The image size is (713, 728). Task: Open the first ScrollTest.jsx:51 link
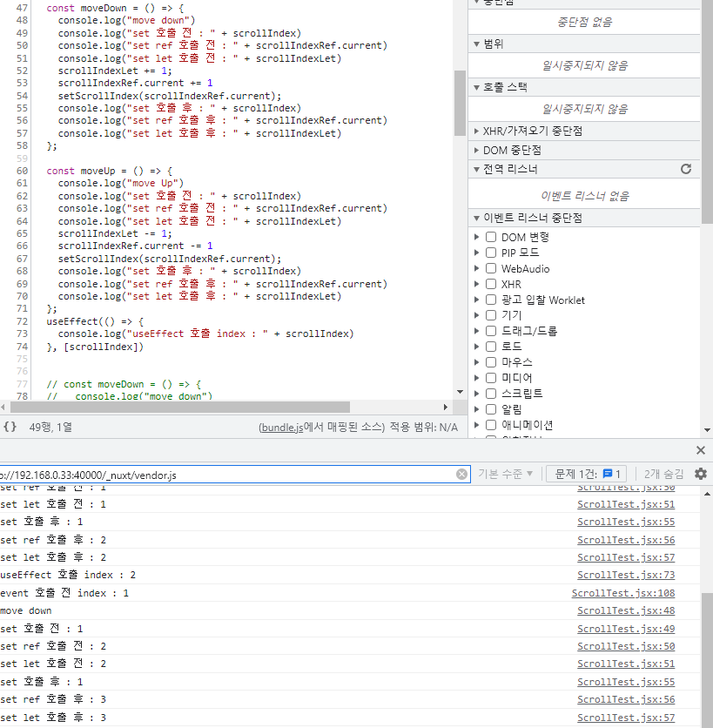click(626, 504)
